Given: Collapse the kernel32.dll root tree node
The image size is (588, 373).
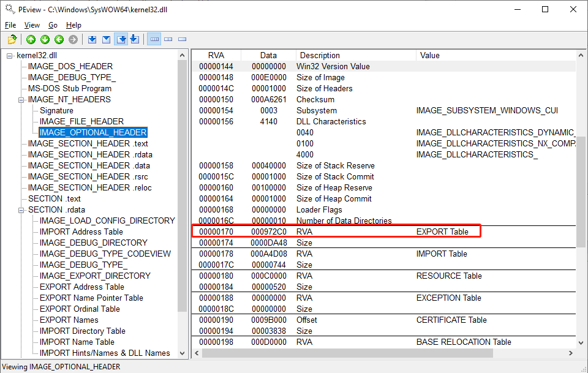Looking at the screenshot, I should click(x=10, y=55).
